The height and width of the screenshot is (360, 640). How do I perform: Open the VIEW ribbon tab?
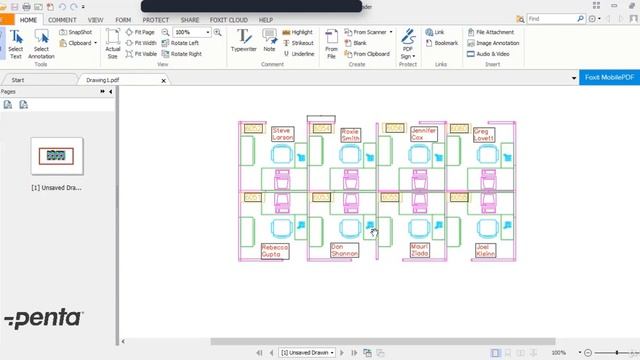pos(96,20)
